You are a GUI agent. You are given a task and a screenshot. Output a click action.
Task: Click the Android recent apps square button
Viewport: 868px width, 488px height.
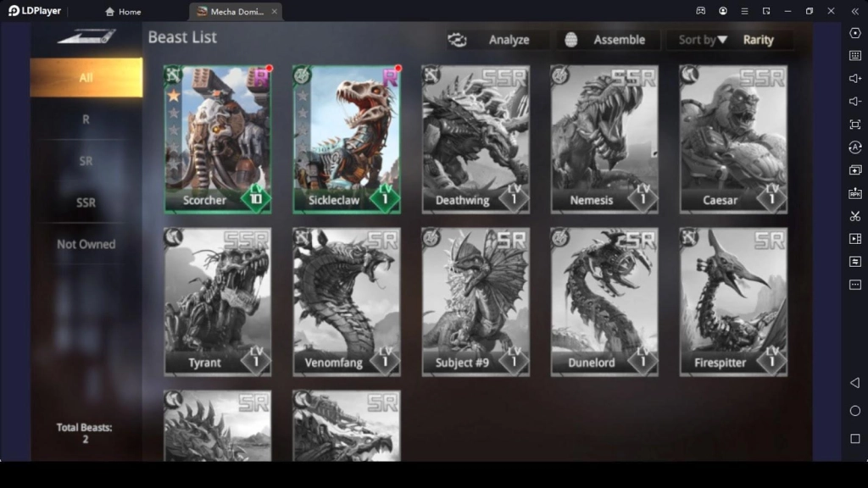(855, 439)
